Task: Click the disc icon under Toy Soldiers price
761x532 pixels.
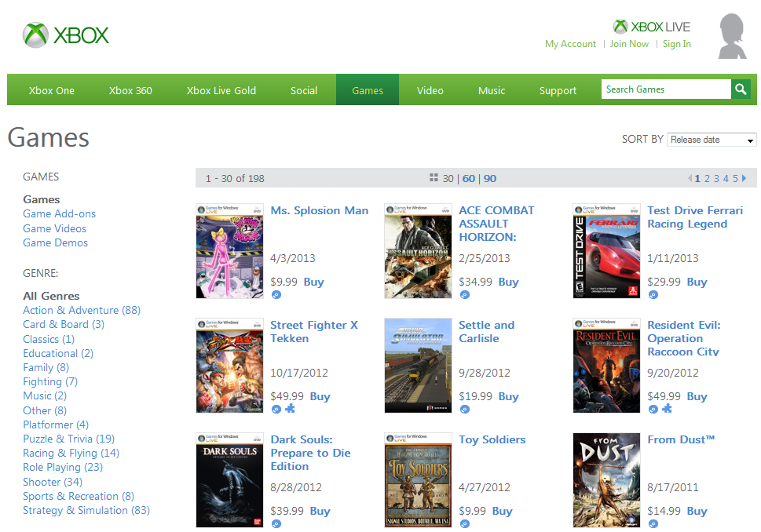Action: click(464, 523)
